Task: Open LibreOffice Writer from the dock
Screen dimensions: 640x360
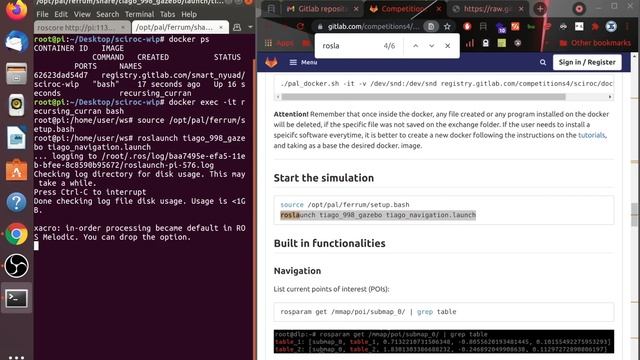Action: pos(16,138)
